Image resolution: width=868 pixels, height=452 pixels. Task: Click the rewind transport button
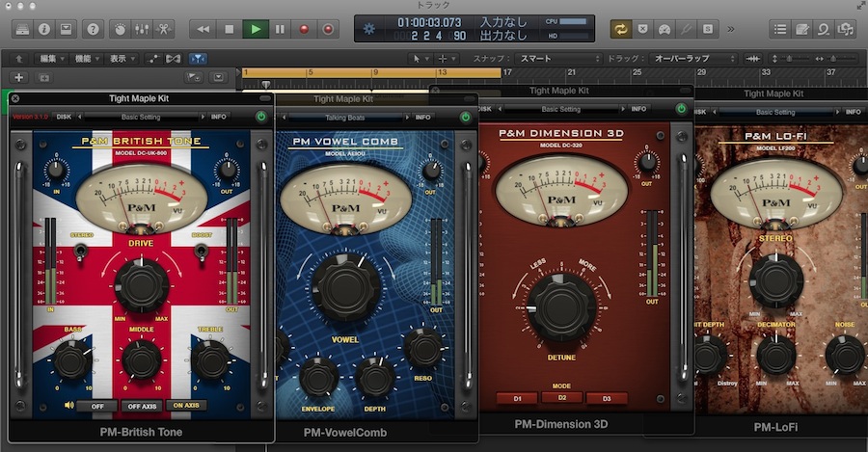[x=203, y=29]
